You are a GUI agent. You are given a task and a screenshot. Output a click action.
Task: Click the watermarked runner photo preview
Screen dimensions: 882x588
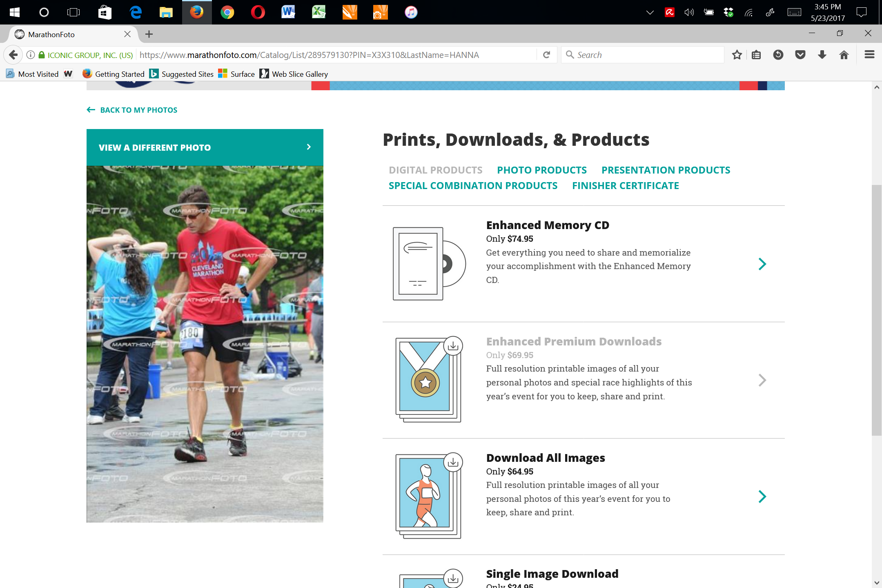205,344
